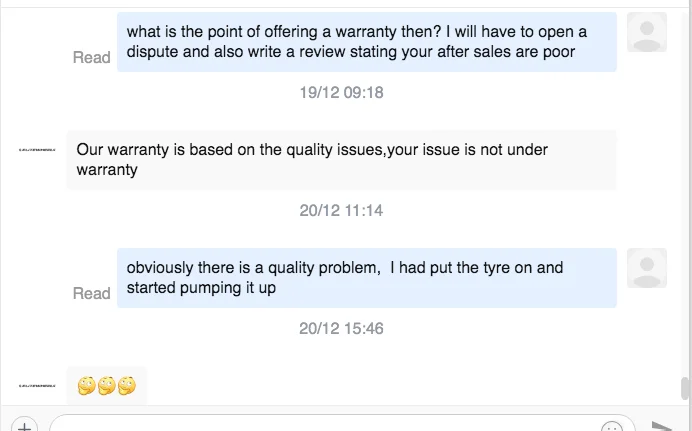Image resolution: width=692 pixels, height=431 pixels.
Task: Click the buyer avatar beside tyre message
Action: (x=646, y=268)
